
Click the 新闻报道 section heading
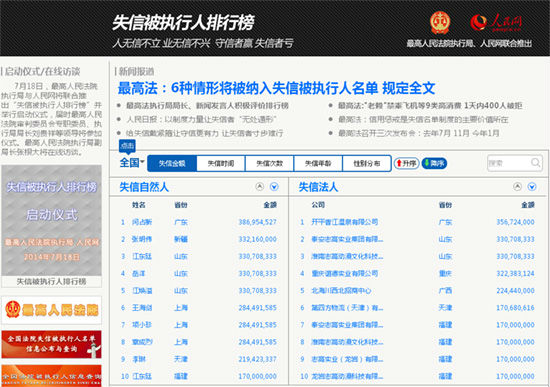[x=136, y=72]
